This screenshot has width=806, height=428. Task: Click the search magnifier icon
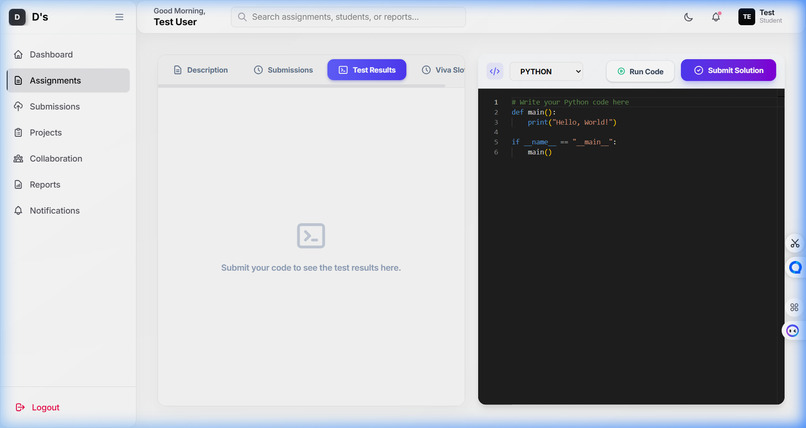(242, 17)
